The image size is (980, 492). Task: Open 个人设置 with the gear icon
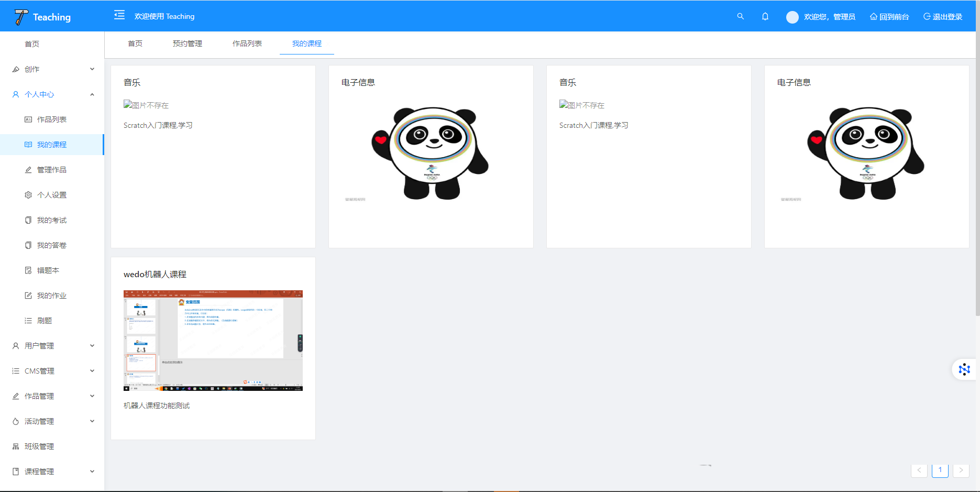(x=51, y=195)
